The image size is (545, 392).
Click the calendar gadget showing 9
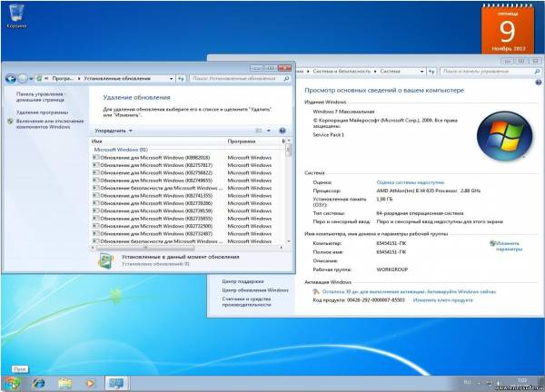[508, 29]
